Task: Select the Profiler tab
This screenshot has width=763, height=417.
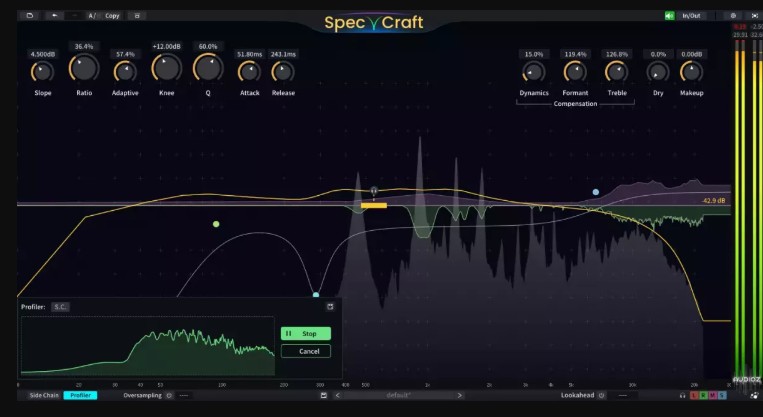Action: pyautogui.click(x=80, y=396)
